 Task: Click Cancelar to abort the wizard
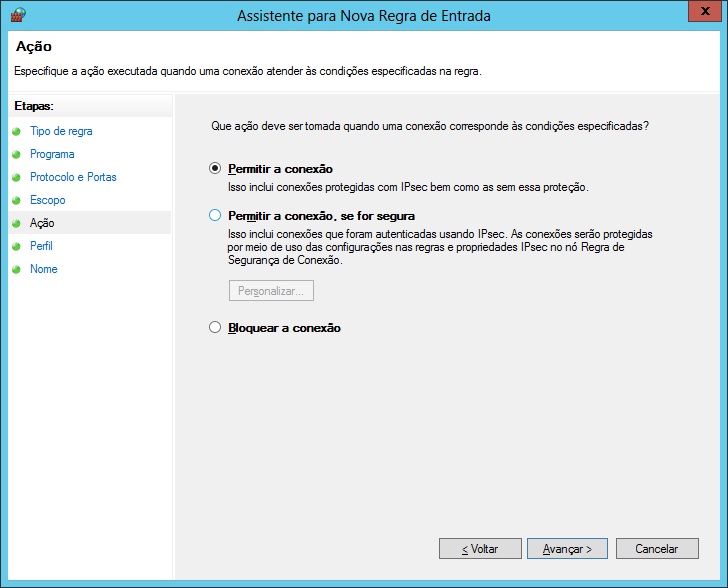pyautogui.click(x=656, y=548)
